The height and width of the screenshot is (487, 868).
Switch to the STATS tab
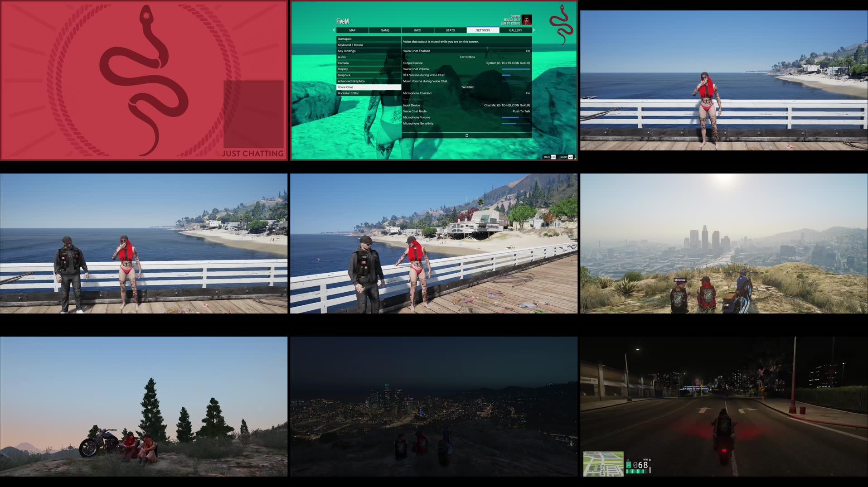450,30
